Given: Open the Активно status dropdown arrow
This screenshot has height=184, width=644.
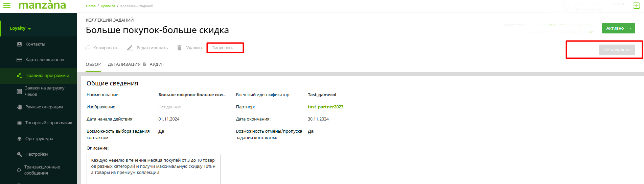Looking at the screenshot, I should pos(630,28).
